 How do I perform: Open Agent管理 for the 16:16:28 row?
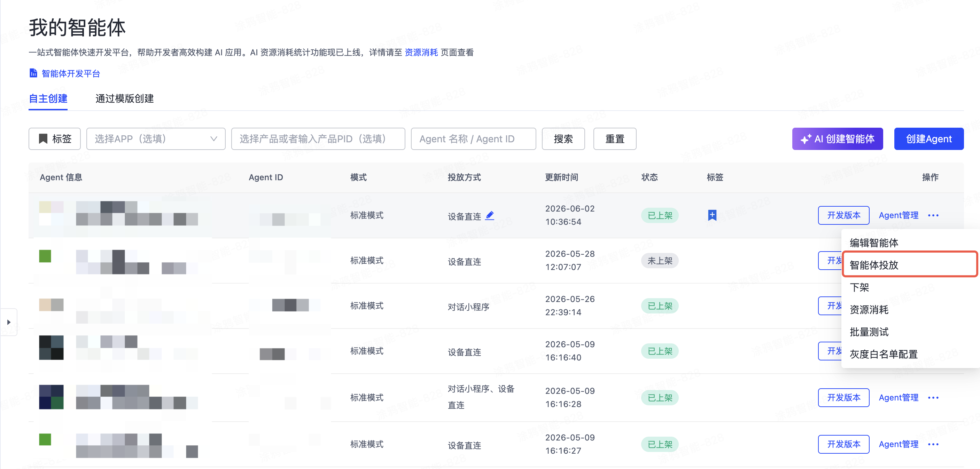[x=898, y=398]
